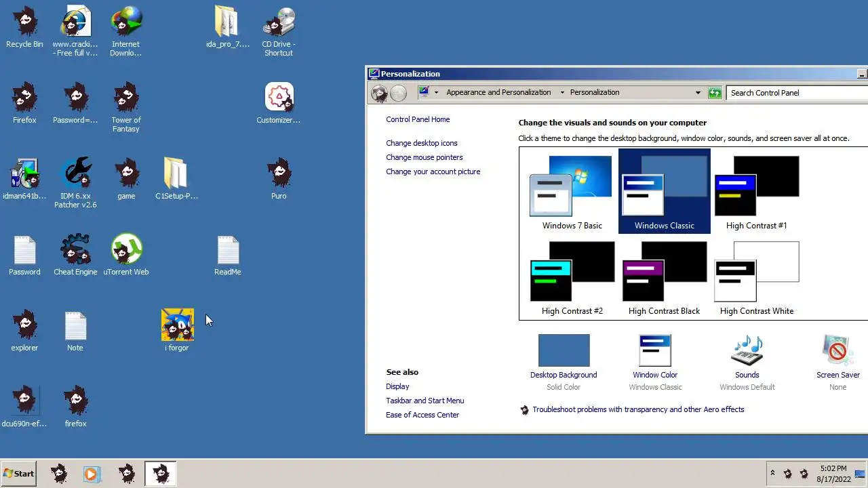
Task: Select the Puro desktop icon
Action: point(279,180)
